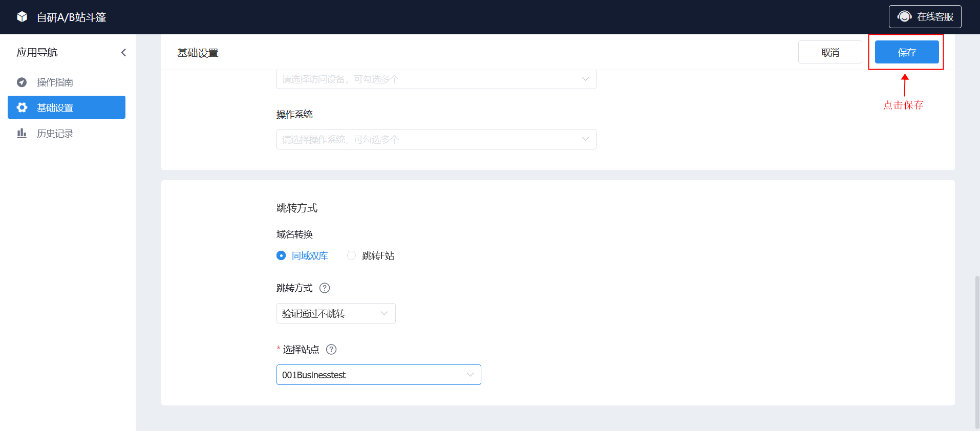
Task: Click the page vertical scrollbar thumb
Action: click(977, 352)
